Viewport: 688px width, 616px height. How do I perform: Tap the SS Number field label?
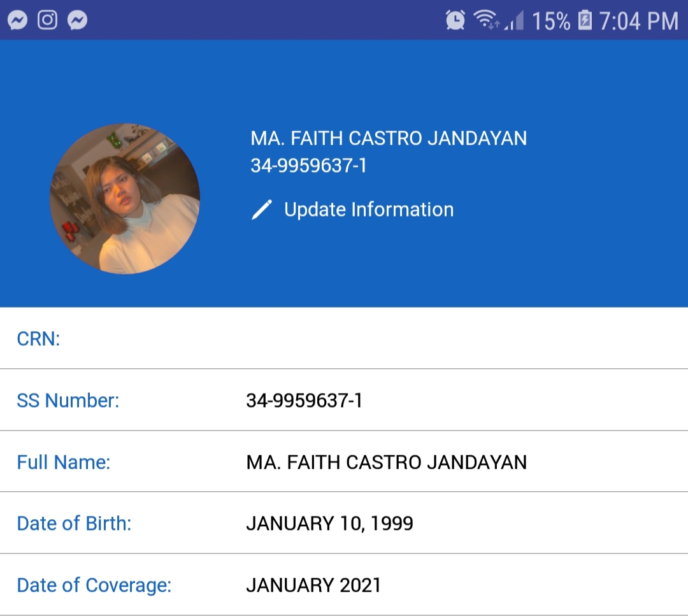click(68, 401)
